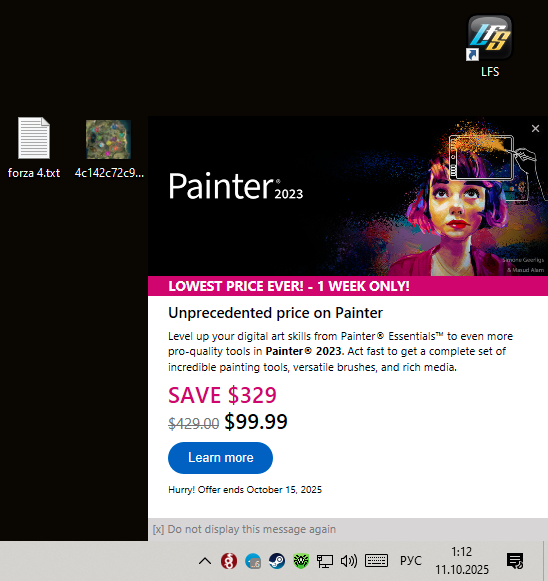548x581 pixels.
Task: Check Do not display this message again
Action: coord(244,529)
